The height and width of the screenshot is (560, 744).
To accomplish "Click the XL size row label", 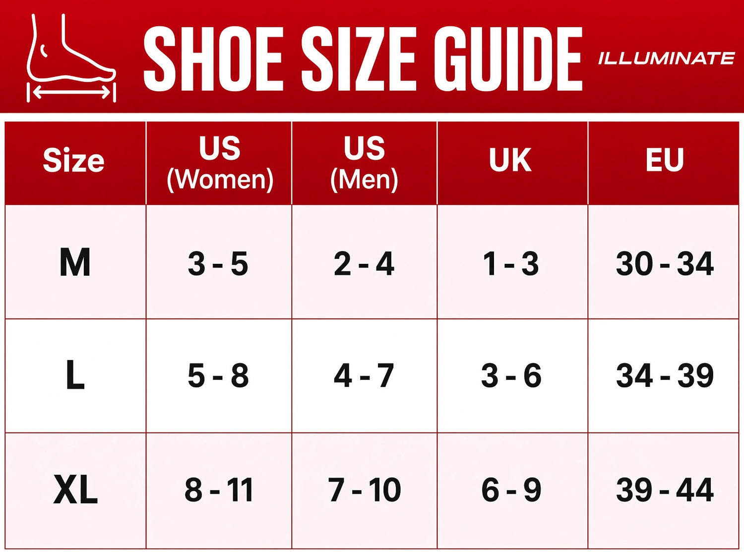I will pos(75,491).
